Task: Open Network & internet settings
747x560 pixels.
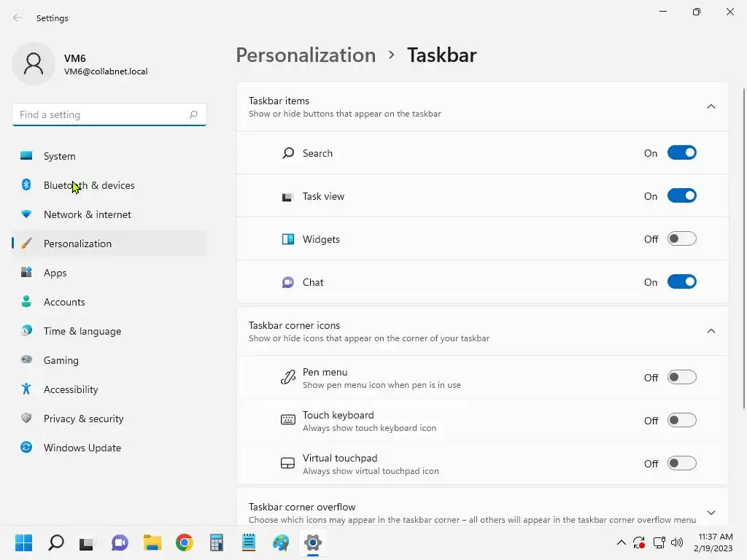Action: [x=109, y=214]
